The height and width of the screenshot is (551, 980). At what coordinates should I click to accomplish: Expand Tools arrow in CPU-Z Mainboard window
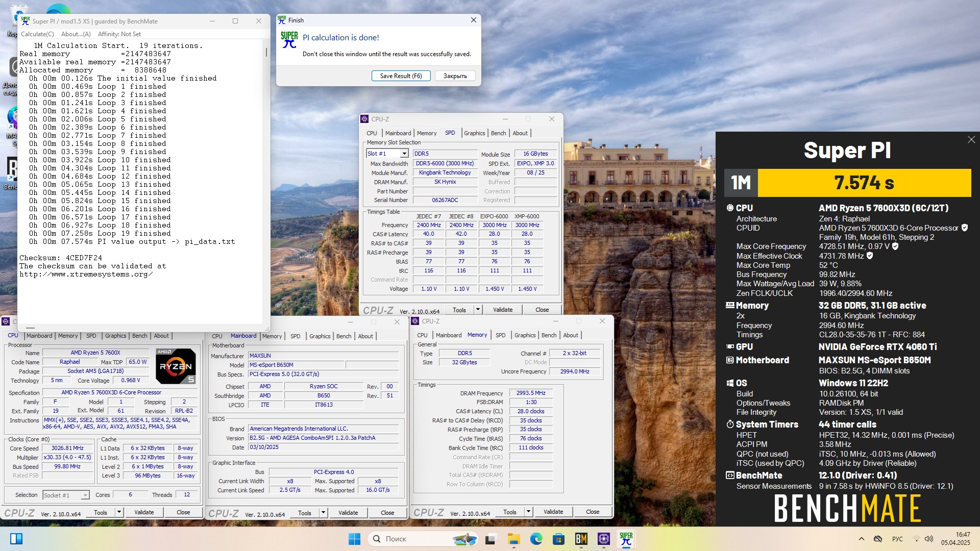point(323,513)
